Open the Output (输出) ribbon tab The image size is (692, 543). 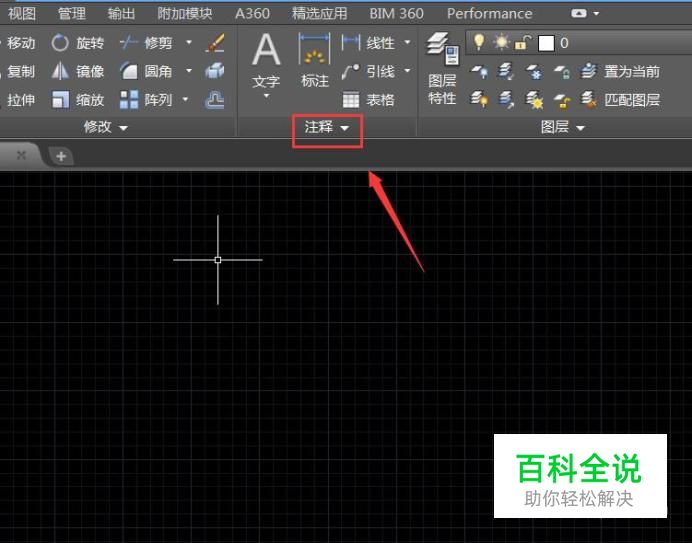coord(121,14)
